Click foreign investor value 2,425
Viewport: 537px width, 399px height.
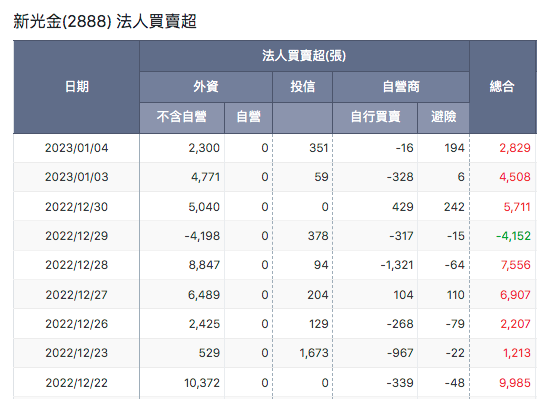click(x=204, y=324)
